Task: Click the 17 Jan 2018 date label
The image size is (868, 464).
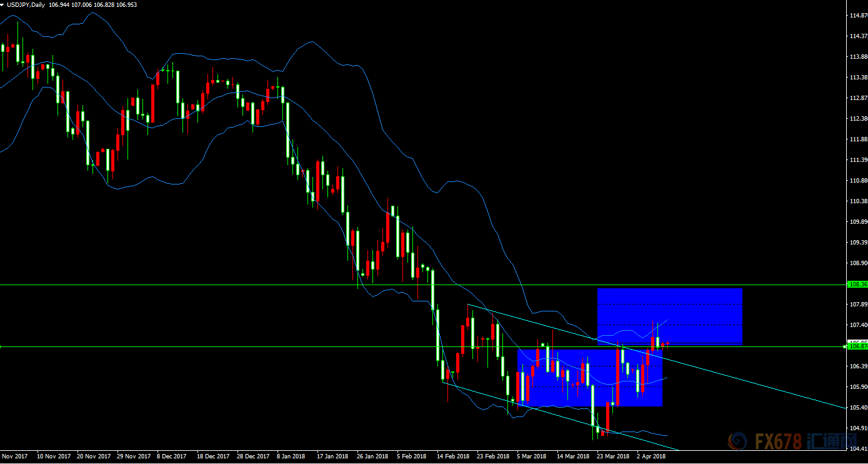Action: pyautogui.click(x=332, y=456)
